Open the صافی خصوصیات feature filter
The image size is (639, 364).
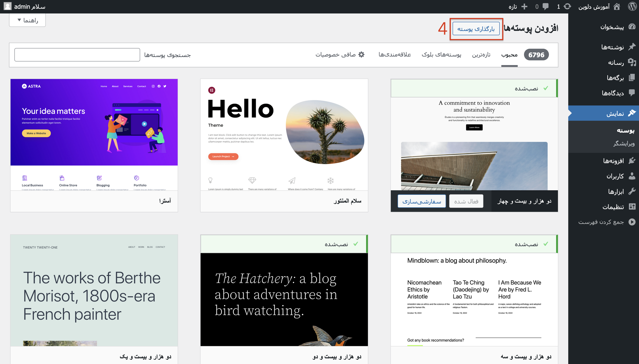point(340,55)
